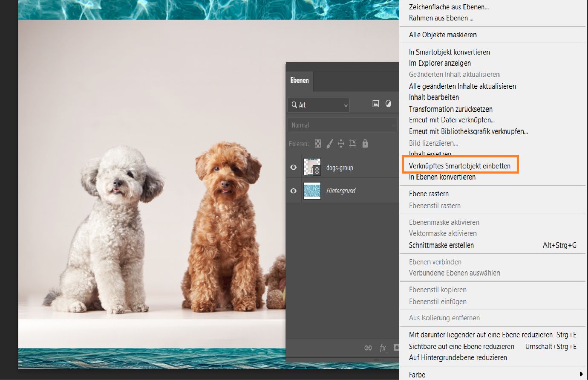
Task: Lock artboard nesting icon next to Fixieren
Action: 353,144
